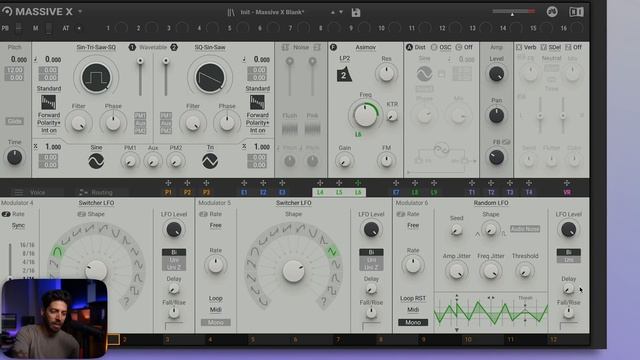Click the Amp Pan knob
This screenshot has width=640, height=360.
[496, 116]
